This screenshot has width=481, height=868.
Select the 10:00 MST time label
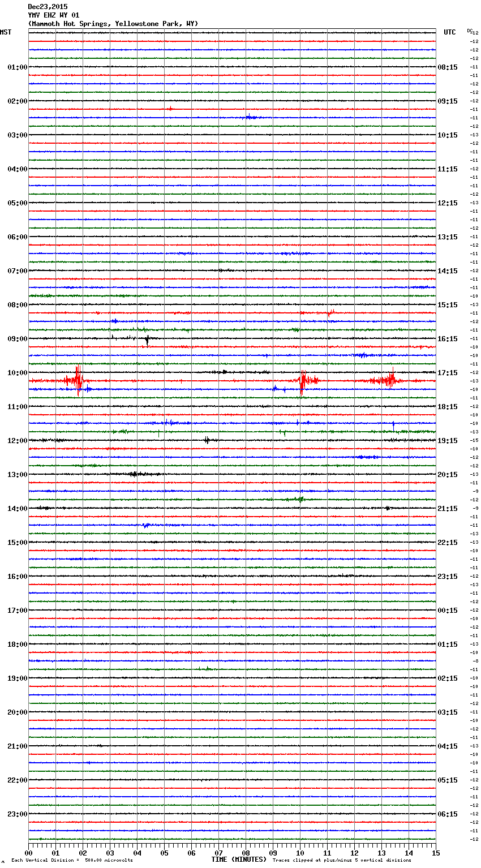pos(18,373)
